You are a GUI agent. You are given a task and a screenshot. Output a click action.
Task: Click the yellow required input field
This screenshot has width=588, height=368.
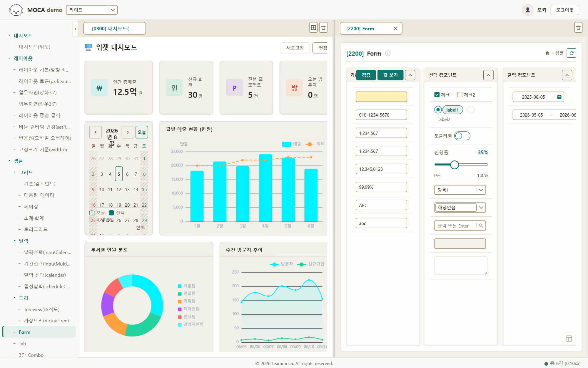point(381,97)
